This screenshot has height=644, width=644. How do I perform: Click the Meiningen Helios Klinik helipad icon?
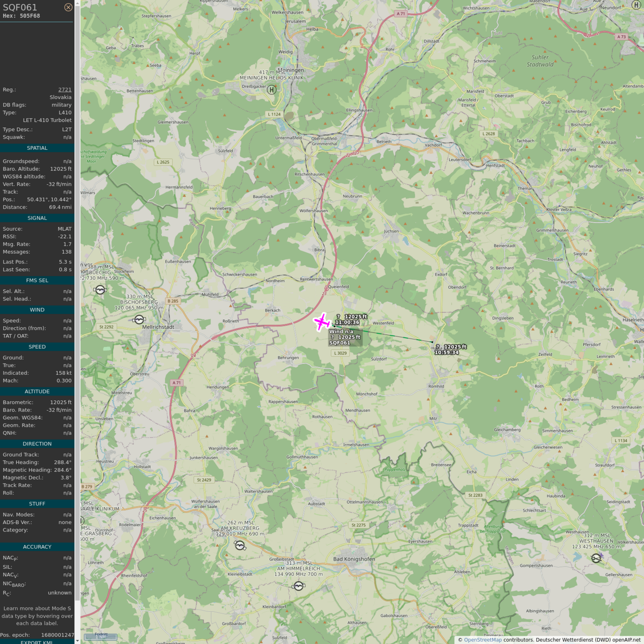click(x=271, y=90)
